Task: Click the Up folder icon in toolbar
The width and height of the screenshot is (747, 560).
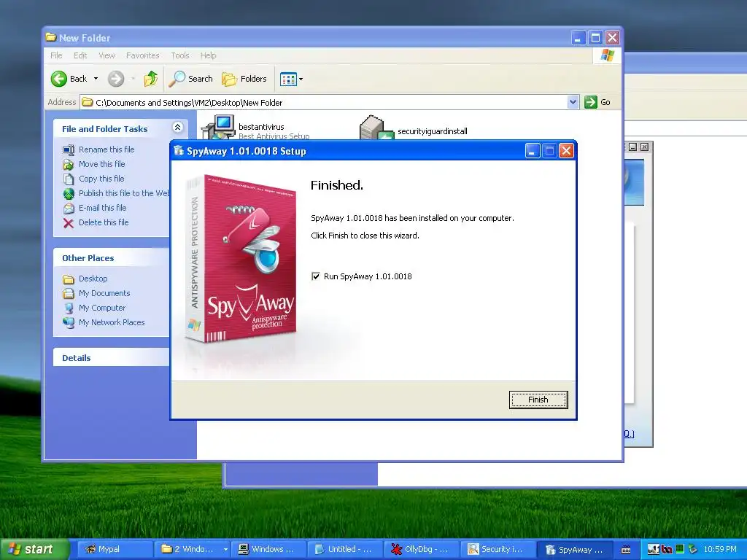Action: coord(150,79)
